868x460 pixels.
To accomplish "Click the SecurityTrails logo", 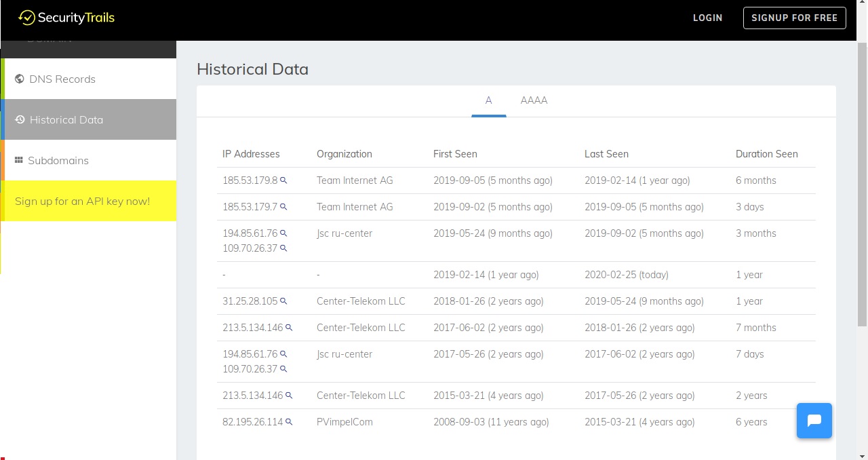I will [x=66, y=18].
